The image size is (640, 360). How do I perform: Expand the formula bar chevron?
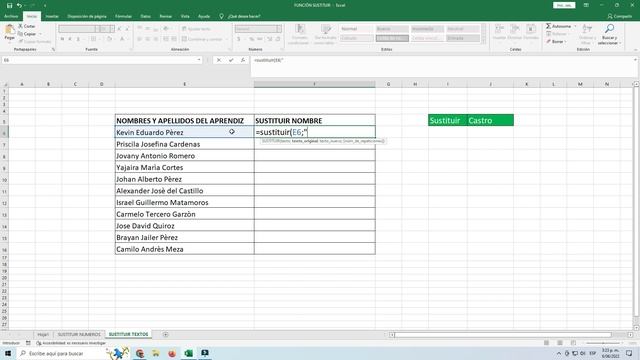click(635, 60)
